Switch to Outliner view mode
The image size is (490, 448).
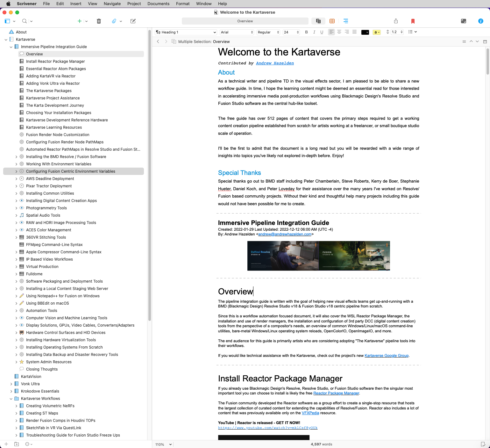click(346, 21)
